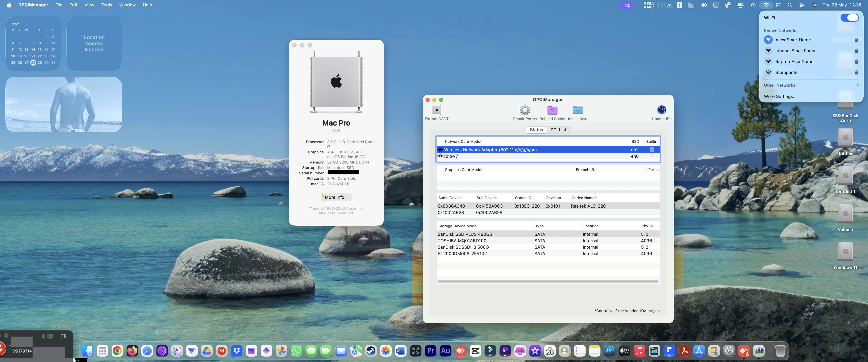This screenshot has width=868, height=362.
Task: Click the AnyDesk icon in the menu bar
Action: pyautogui.click(x=704, y=5)
